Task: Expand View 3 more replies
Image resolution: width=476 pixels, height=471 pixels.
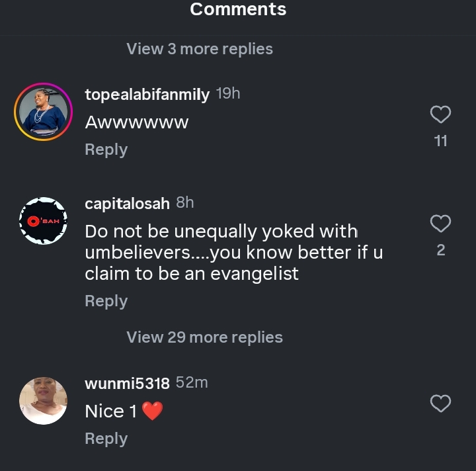Action: [200, 49]
